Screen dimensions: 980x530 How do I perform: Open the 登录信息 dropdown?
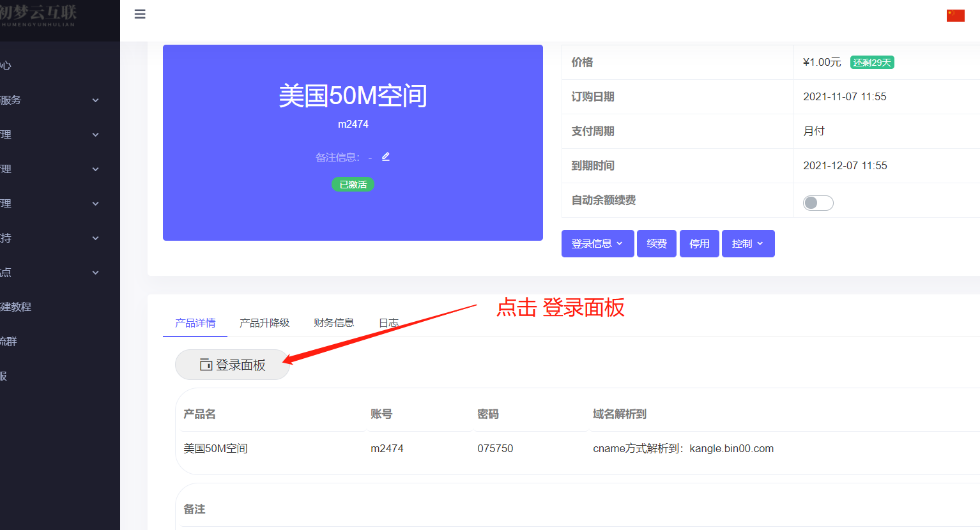(597, 243)
